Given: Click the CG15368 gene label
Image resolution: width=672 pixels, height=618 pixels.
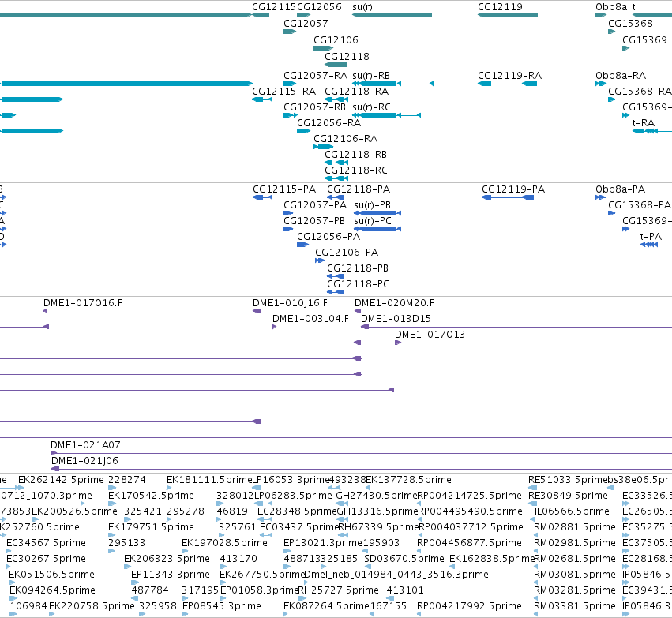Looking at the screenshot, I should [x=630, y=23].
